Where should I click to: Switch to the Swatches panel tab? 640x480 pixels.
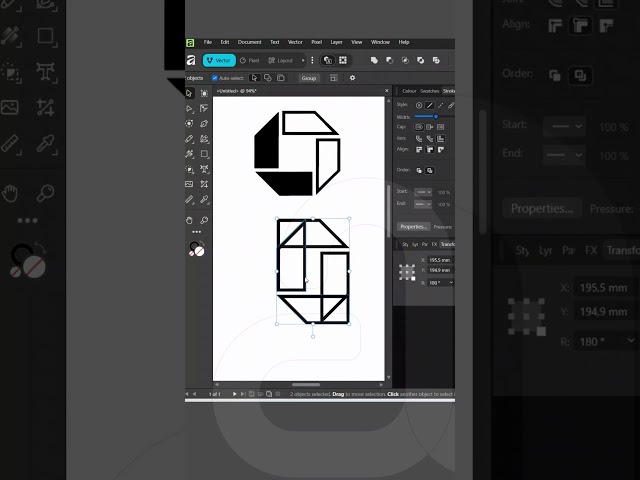click(429, 91)
